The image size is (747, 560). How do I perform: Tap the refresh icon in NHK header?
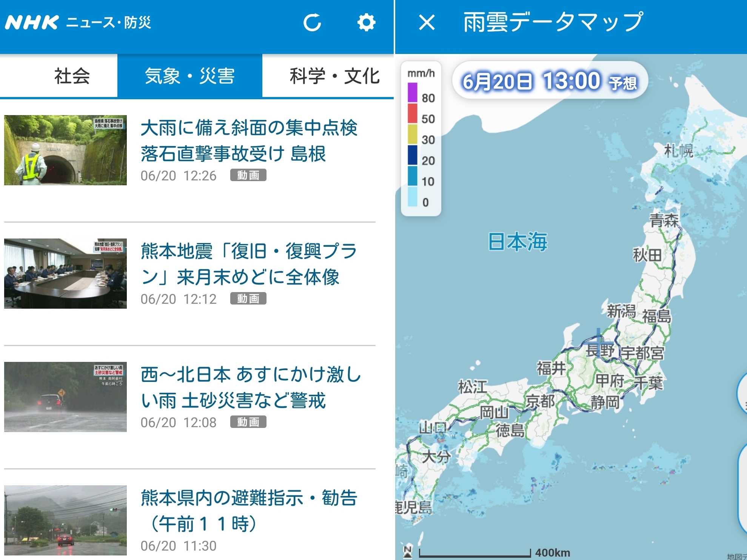312,22
